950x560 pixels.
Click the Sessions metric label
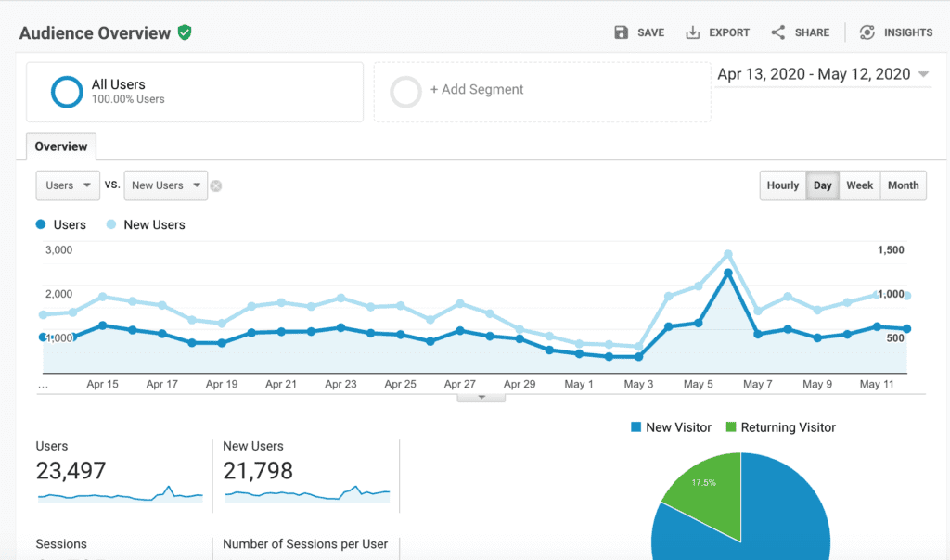click(61, 544)
